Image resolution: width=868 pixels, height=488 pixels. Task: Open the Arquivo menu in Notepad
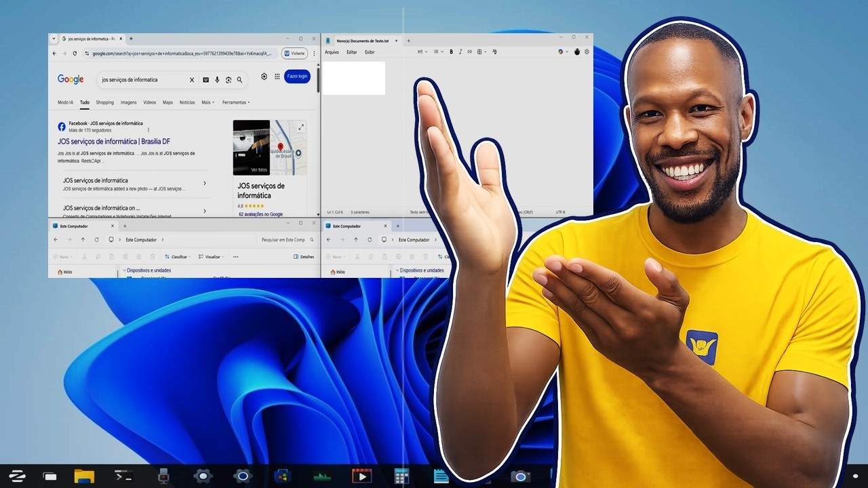332,52
